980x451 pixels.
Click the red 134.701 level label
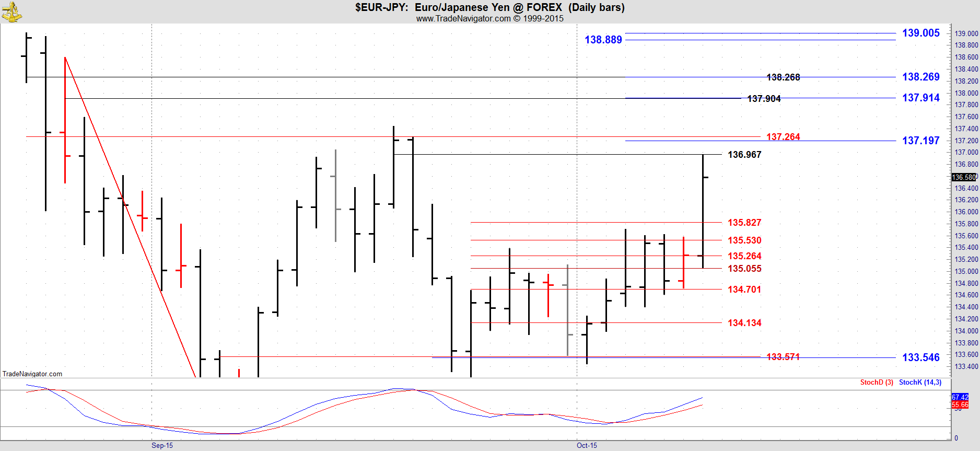point(744,290)
